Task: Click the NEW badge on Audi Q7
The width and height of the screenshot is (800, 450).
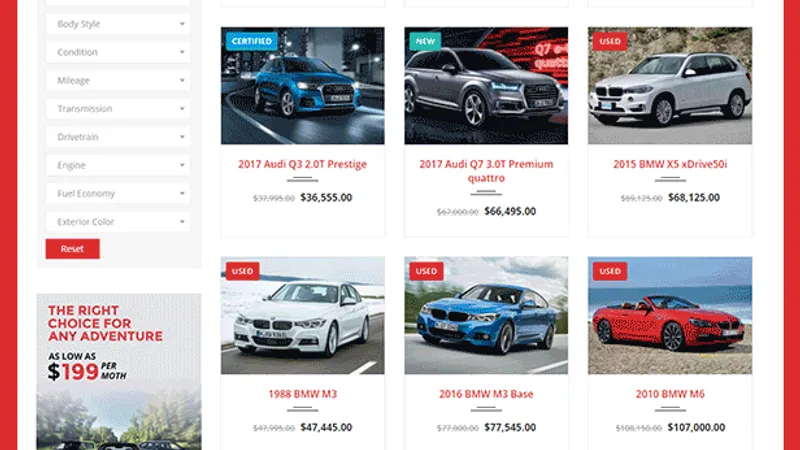Action: coord(425,41)
